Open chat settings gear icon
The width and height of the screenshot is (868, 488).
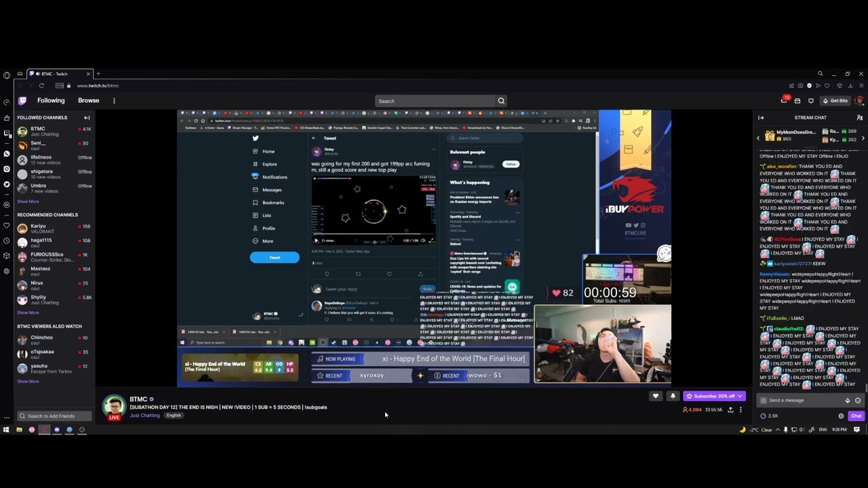coord(842,416)
